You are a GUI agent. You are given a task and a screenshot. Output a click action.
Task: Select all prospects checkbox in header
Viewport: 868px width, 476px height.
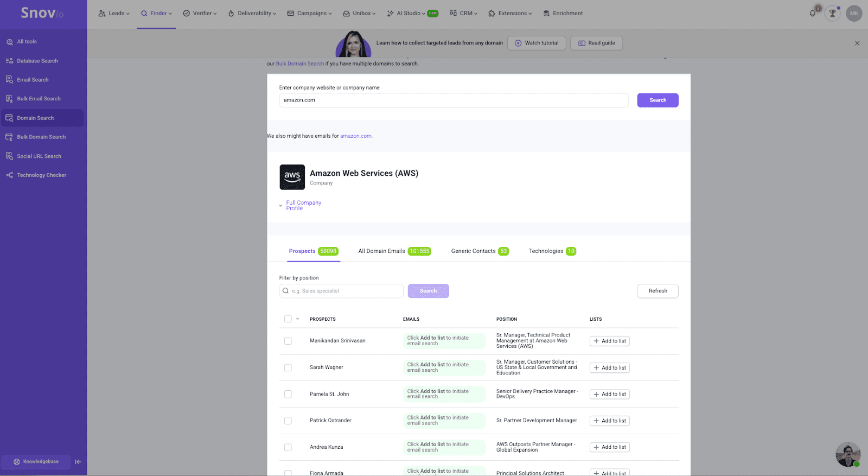[288, 319]
